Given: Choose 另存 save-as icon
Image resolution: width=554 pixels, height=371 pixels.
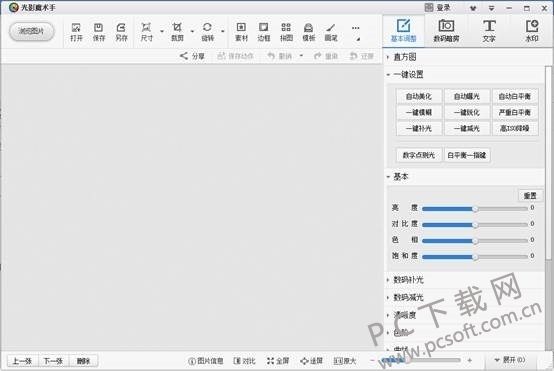Looking at the screenshot, I should click(121, 32).
